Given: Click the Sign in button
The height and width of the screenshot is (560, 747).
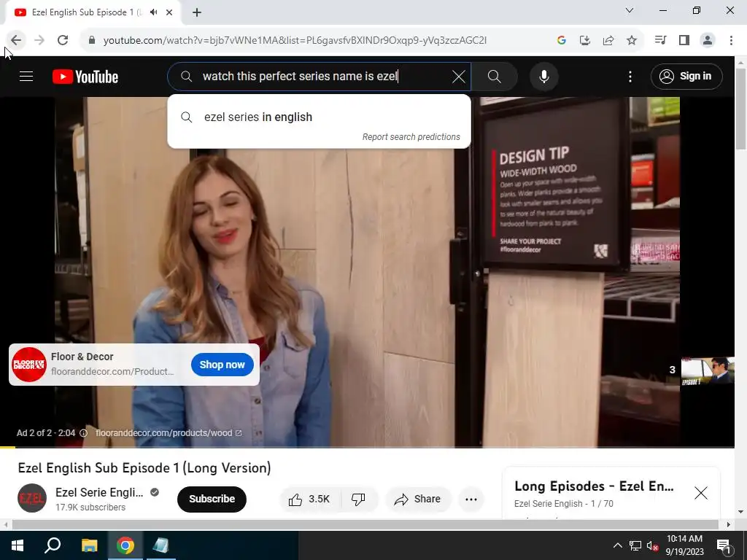Looking at the screenshot, I should click(686, 76).
